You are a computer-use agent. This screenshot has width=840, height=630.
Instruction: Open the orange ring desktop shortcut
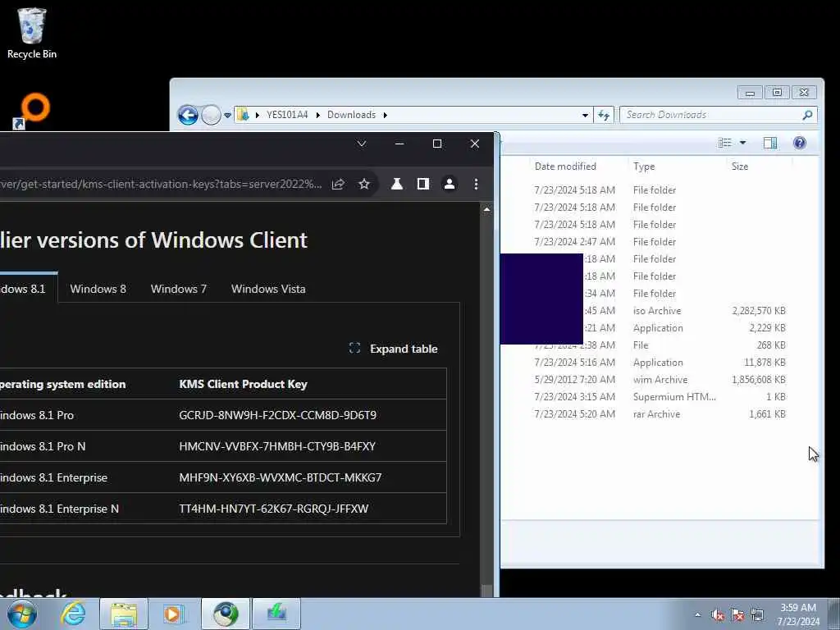pos(32,111)
